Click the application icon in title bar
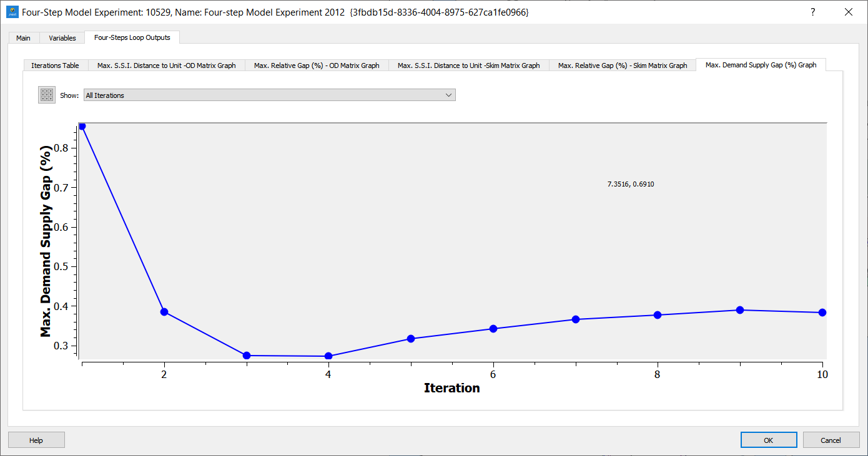 click(x=12, y=12)
